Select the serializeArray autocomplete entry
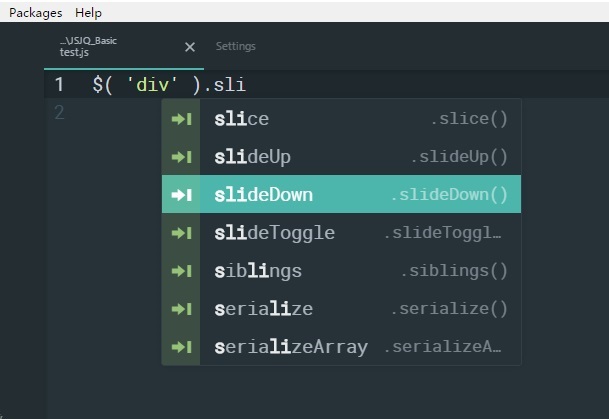 click(x=341, y=346)
